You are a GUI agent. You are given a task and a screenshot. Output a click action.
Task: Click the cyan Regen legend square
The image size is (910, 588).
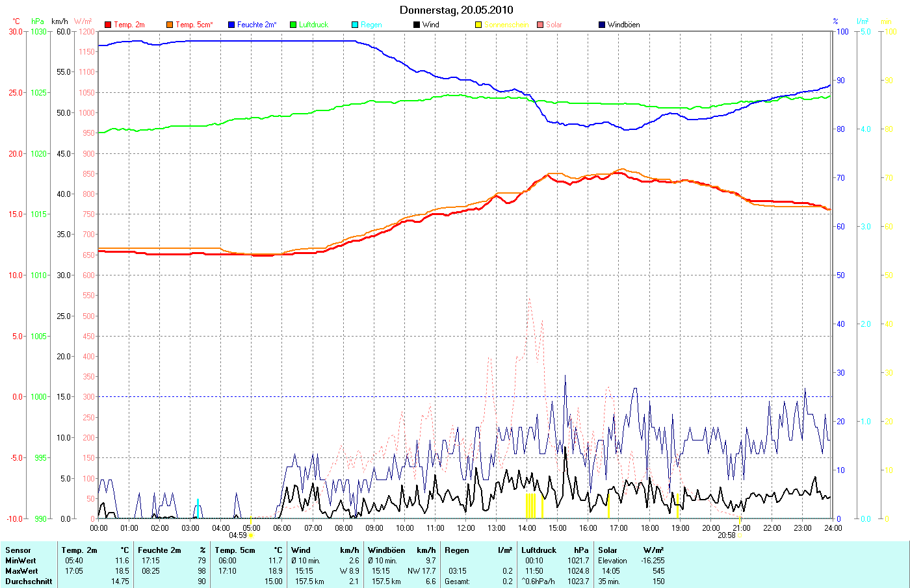coord(355,25)
